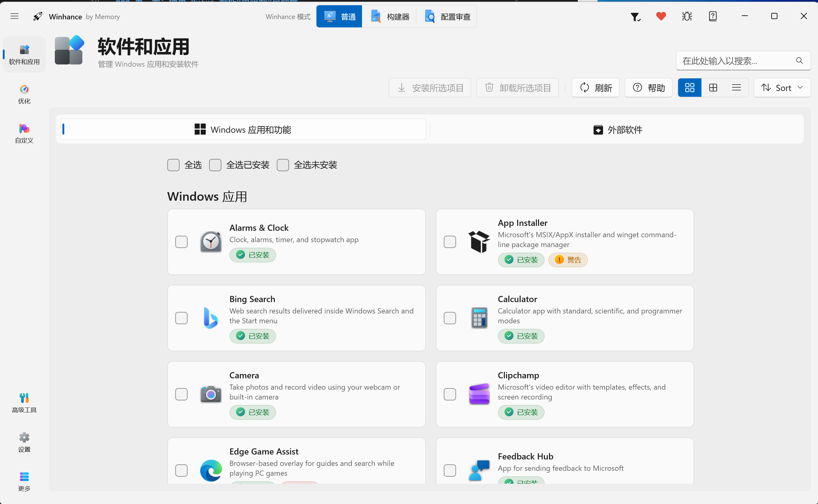Click the Bing Search logo icon
This screenshot has width=818, height=504.
click(211, 318)
